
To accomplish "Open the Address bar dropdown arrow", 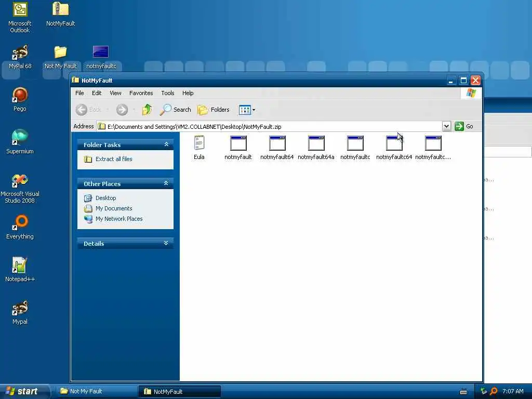I will pyautogui.click(x=446, y=126).
